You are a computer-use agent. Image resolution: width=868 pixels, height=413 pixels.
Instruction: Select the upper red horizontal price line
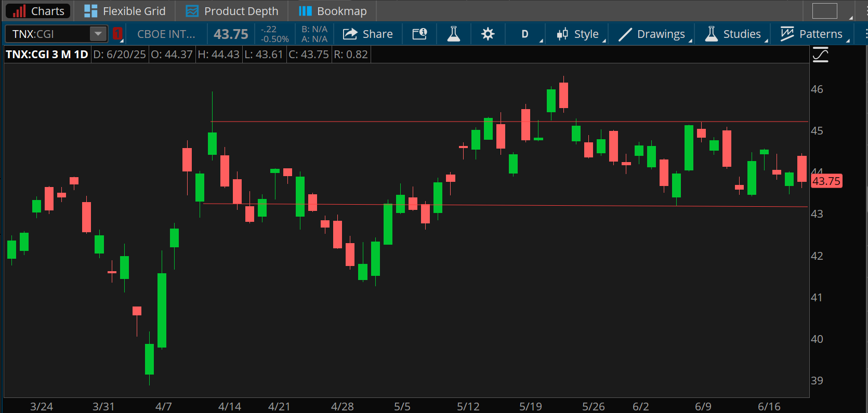[509, 122]
